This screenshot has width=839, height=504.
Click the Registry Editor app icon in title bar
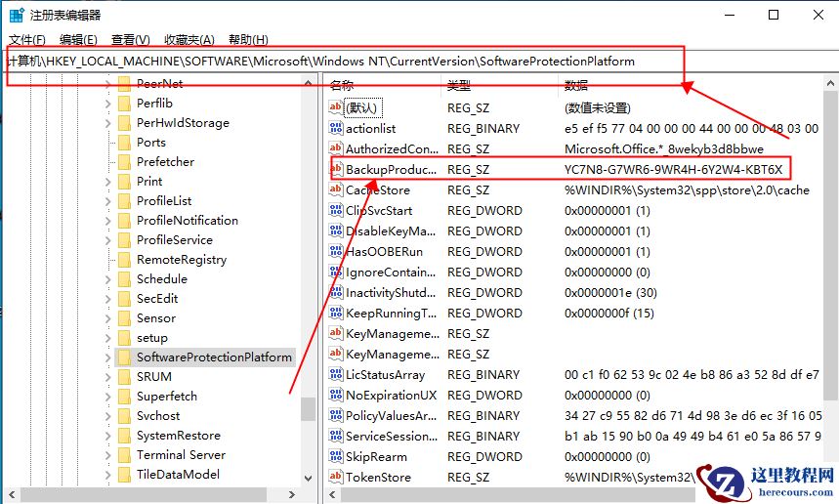click(17, 15)
